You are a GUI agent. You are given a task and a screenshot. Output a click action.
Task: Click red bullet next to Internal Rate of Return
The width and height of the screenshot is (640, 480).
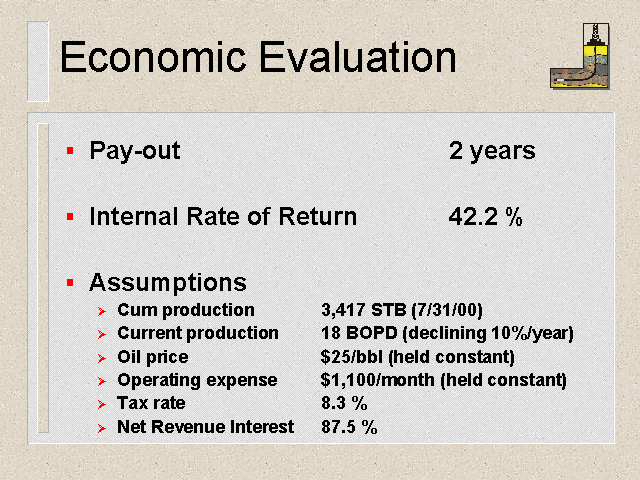point(70,216)
